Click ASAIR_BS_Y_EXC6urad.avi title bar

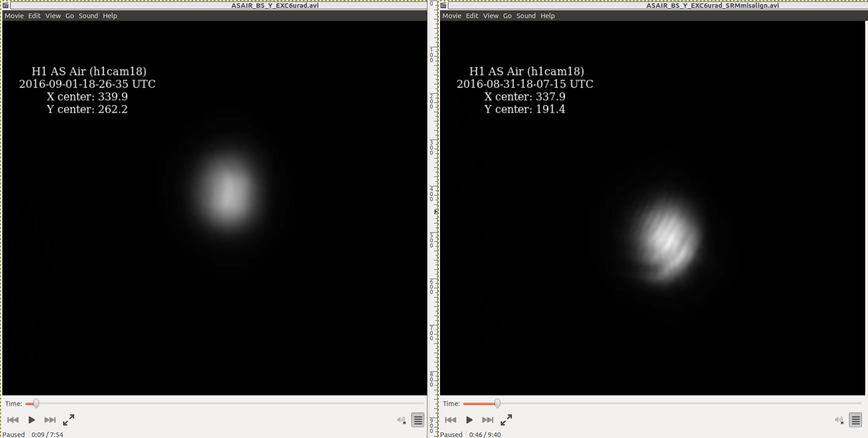click(275, 6)
